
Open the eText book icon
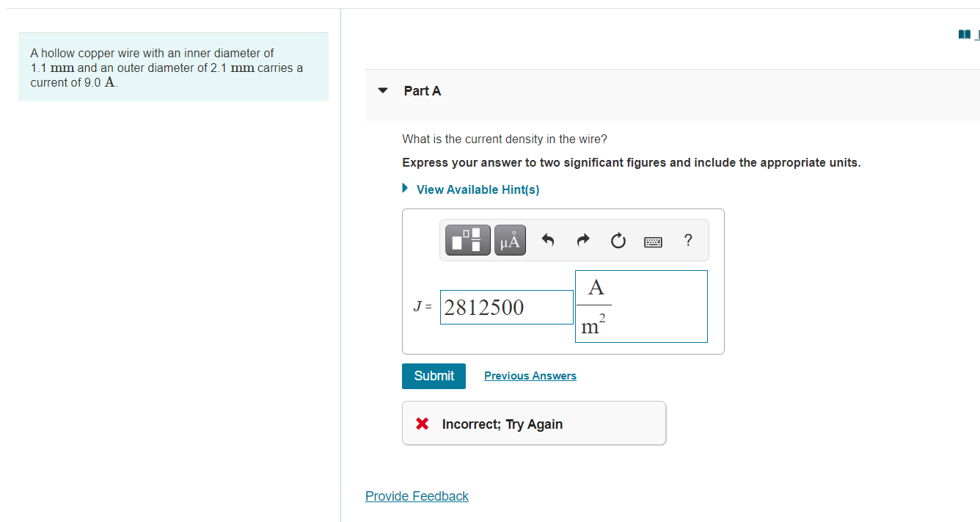[x=964, y=34]
